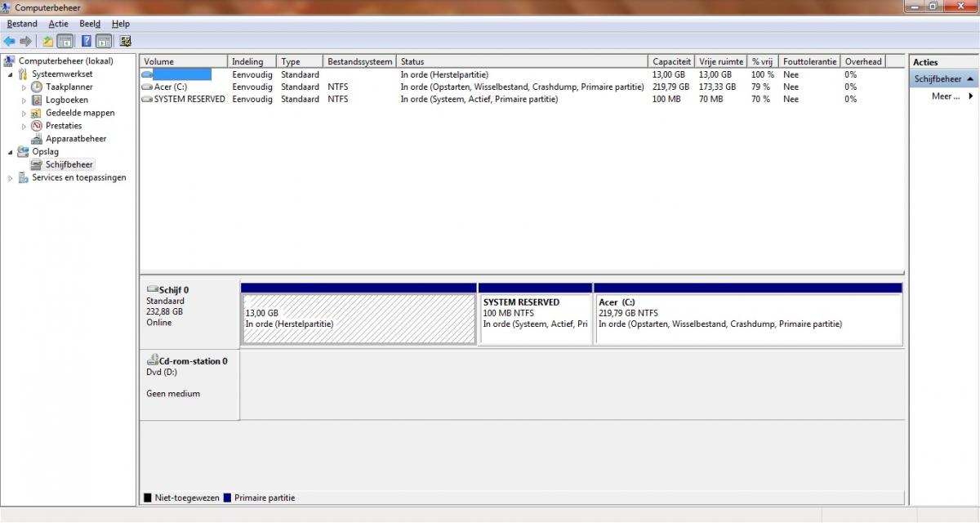980x523 pixels.
Task: Click the Schijfbeheer disk icon in tree
Action: [x=37, y=164]
